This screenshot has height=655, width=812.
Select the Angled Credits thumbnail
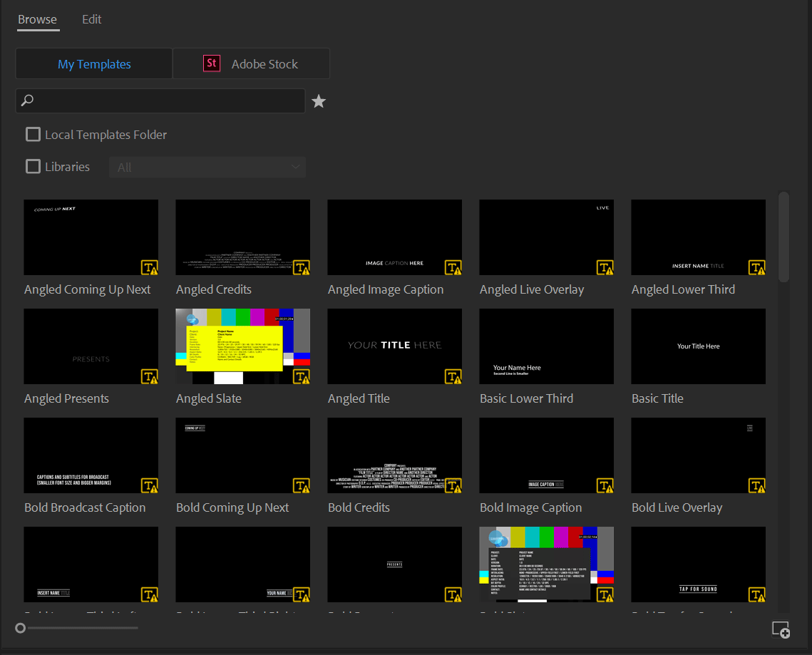pos(243,237)
